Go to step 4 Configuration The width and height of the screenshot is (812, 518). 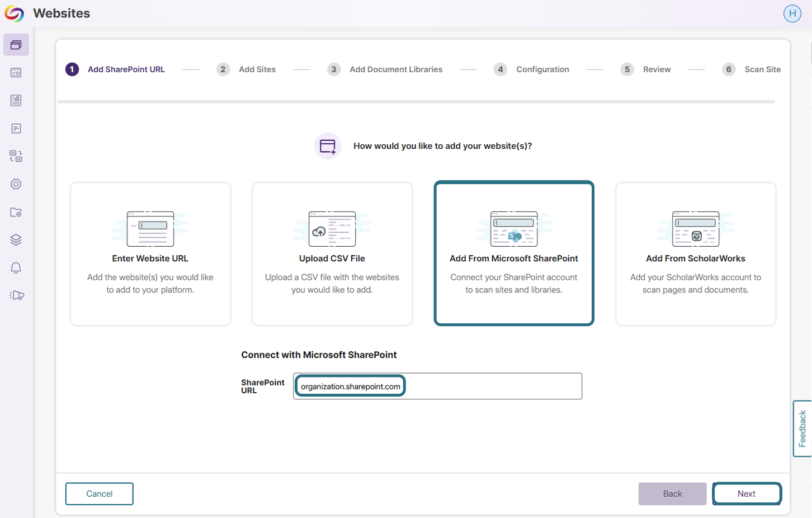point(531,69)
